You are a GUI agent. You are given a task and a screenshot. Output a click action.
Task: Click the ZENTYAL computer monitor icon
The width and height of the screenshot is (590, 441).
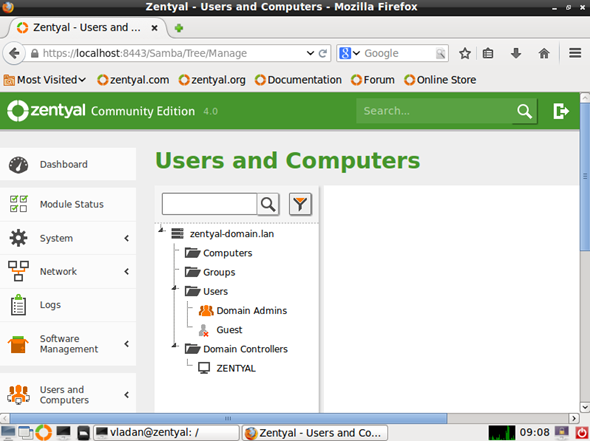204,368
